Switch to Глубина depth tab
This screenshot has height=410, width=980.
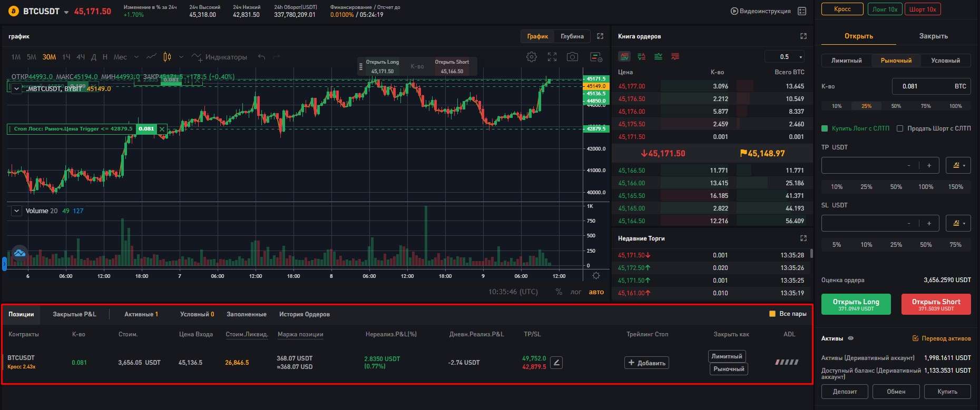572,36
